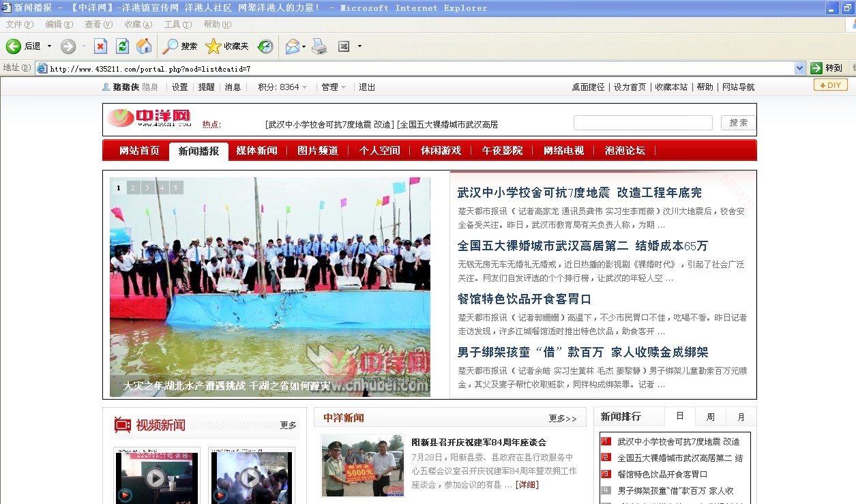Open the 媒体新闻 navigation tab
The image size is (856, 504).
click(256, 151)
